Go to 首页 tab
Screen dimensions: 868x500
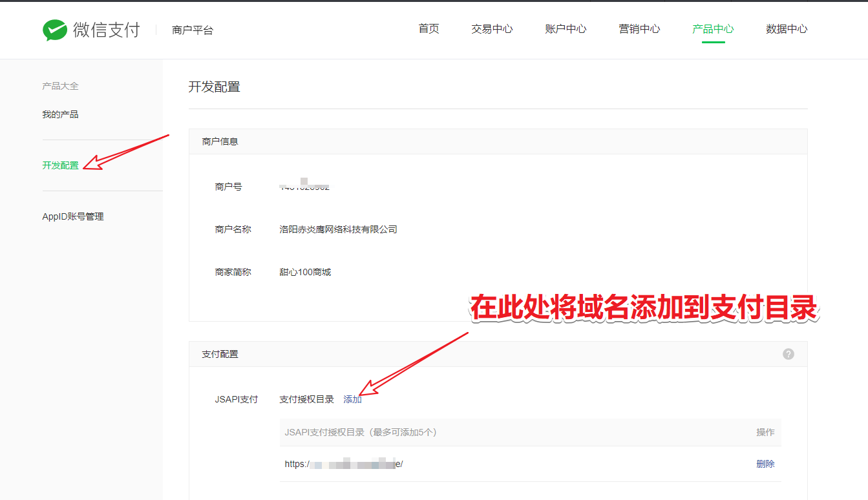pyautogui.click(x=429, y=29)
